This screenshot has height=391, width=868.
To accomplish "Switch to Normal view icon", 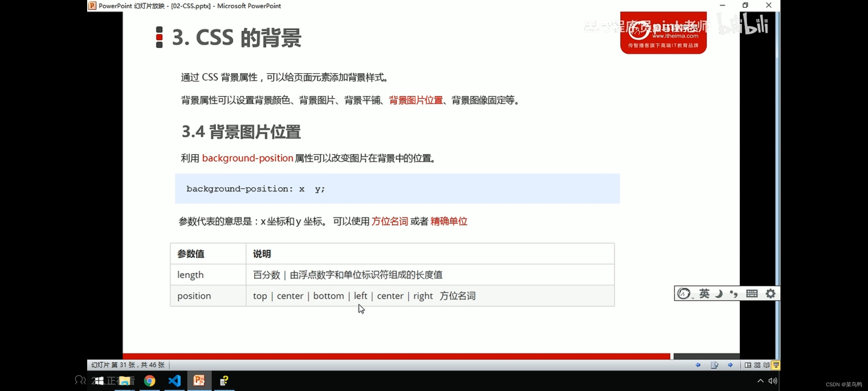I will pos(748,365).
